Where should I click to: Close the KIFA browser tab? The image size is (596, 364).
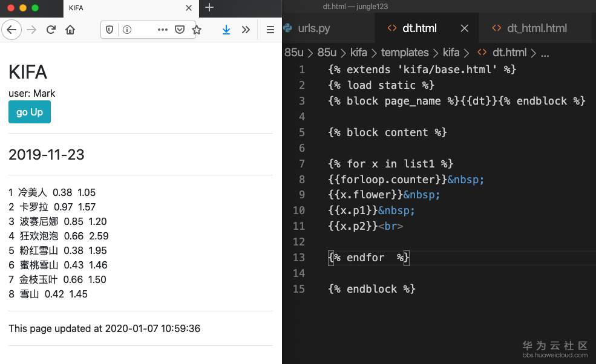tap(189, 8)
